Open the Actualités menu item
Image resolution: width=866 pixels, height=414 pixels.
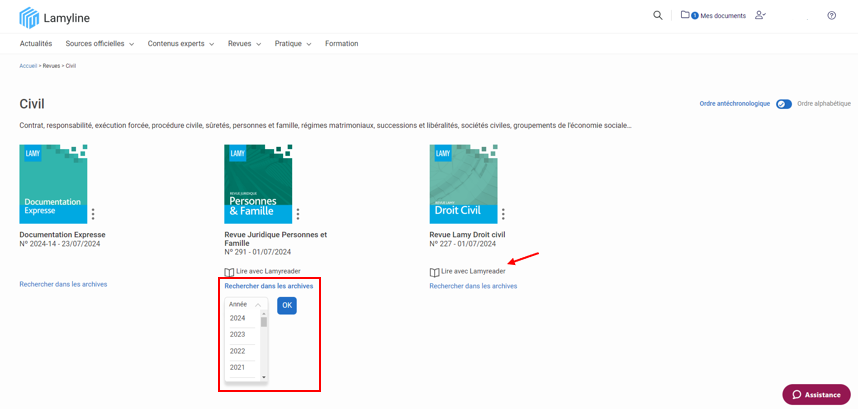pos(36,44)
